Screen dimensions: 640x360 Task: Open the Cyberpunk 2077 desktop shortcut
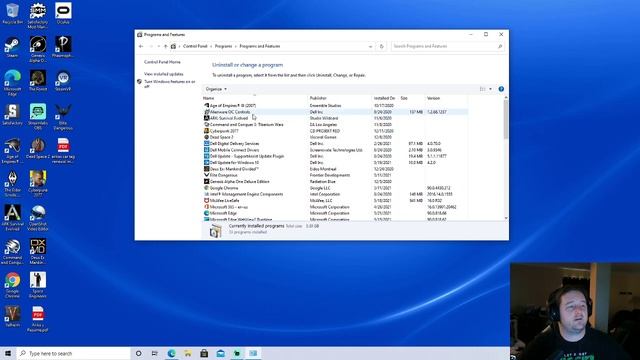click(x=38, y=184)
